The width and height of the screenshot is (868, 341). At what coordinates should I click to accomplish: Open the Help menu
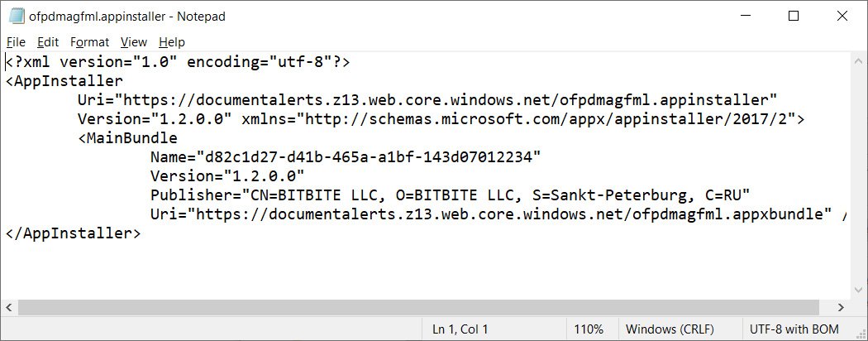click(x=172, y=42)
